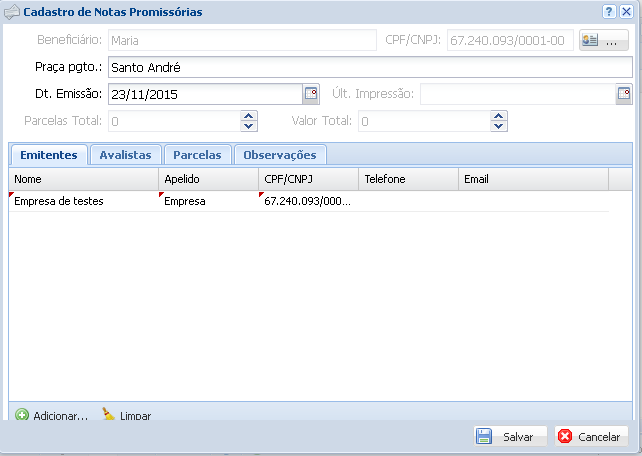Click the Limpar broom icon
The height and width of the screenshot is (456, 642).
pyautogui.click(x=109, y=415)
